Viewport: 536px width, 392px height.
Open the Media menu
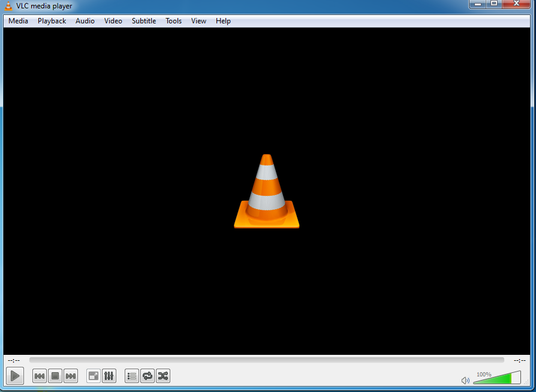point(19,21)
